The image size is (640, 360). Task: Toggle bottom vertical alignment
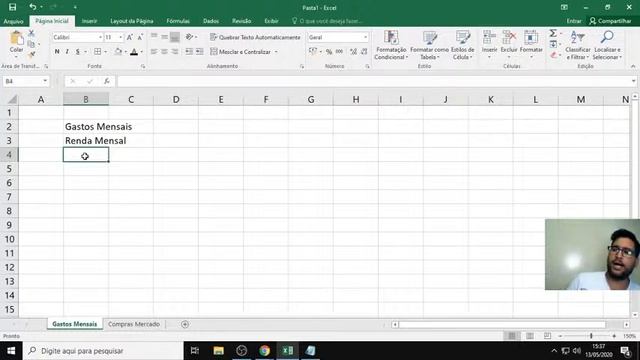point(175,37)
